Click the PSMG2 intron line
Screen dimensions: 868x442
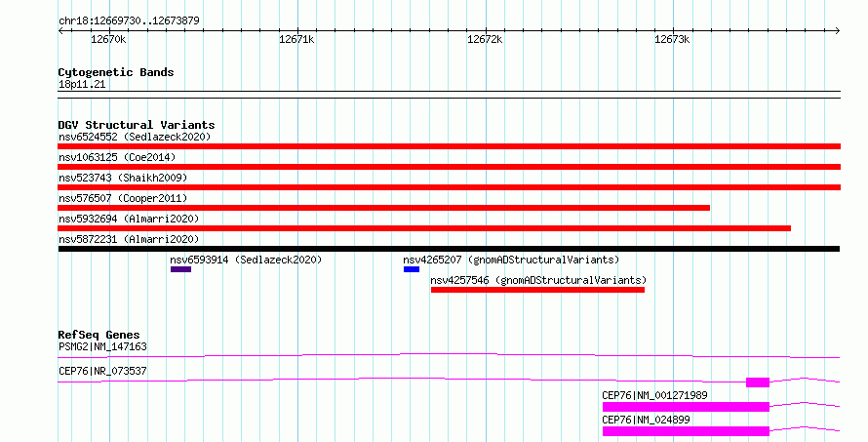pos(449,355)
